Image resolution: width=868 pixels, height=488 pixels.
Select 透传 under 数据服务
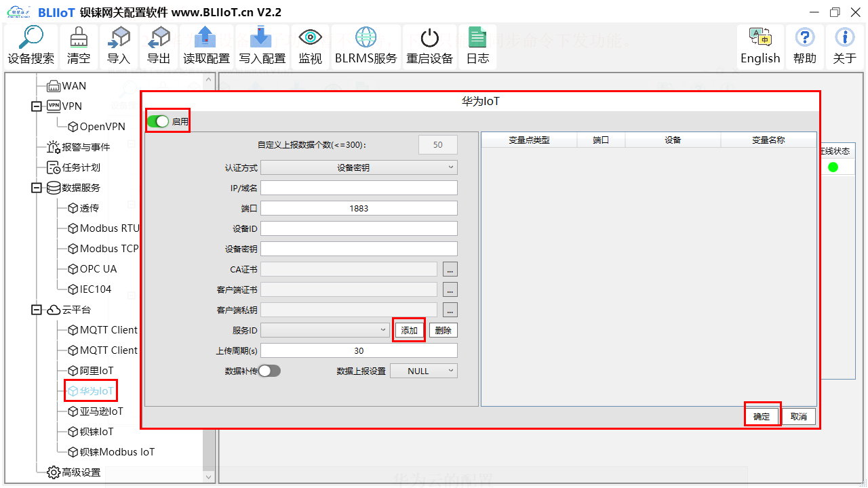tap(83, 208)
